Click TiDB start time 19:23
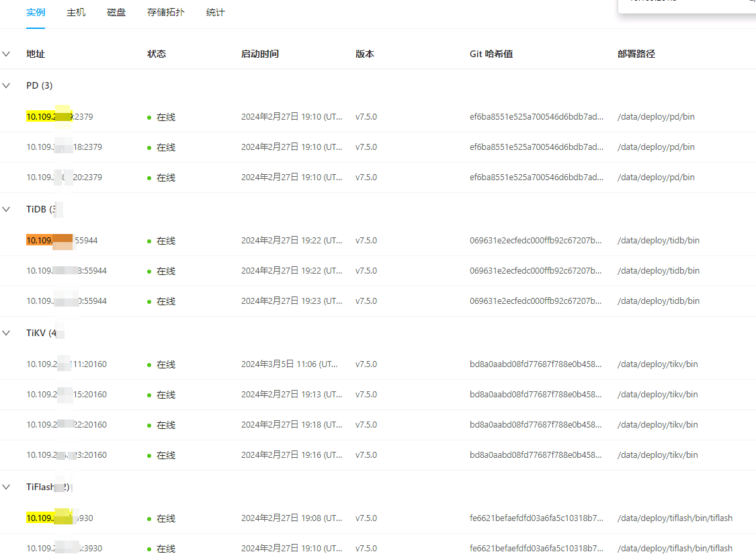Image resolution: width=756 pixels, height=554 pixels. click(x=292, y=301)
